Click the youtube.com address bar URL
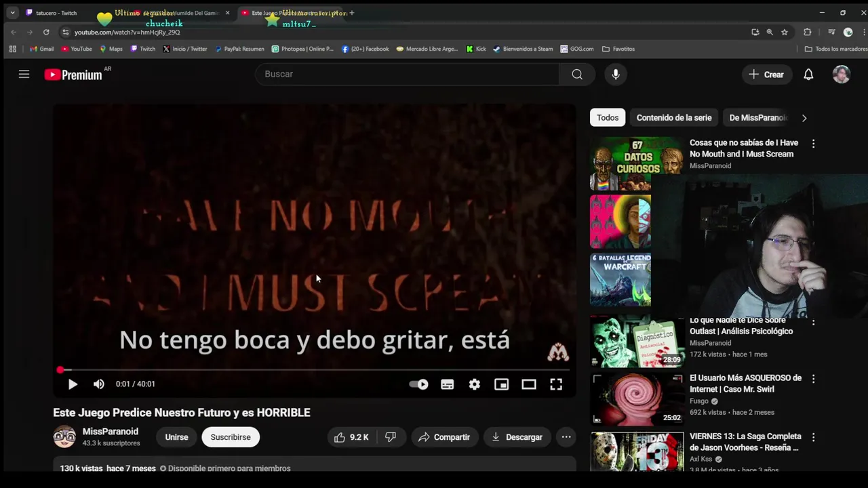868x488 pixels. point(127,33)
